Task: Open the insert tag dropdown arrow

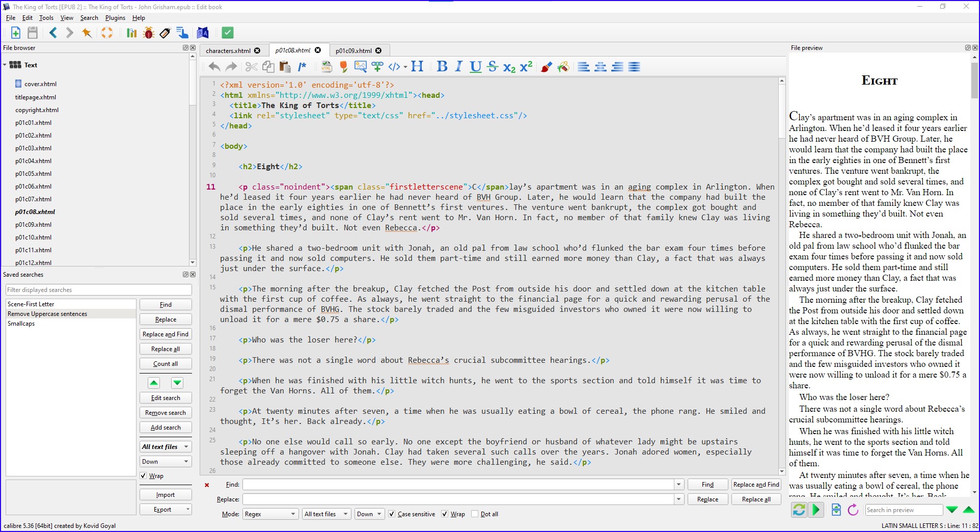Action: [405, 67]
